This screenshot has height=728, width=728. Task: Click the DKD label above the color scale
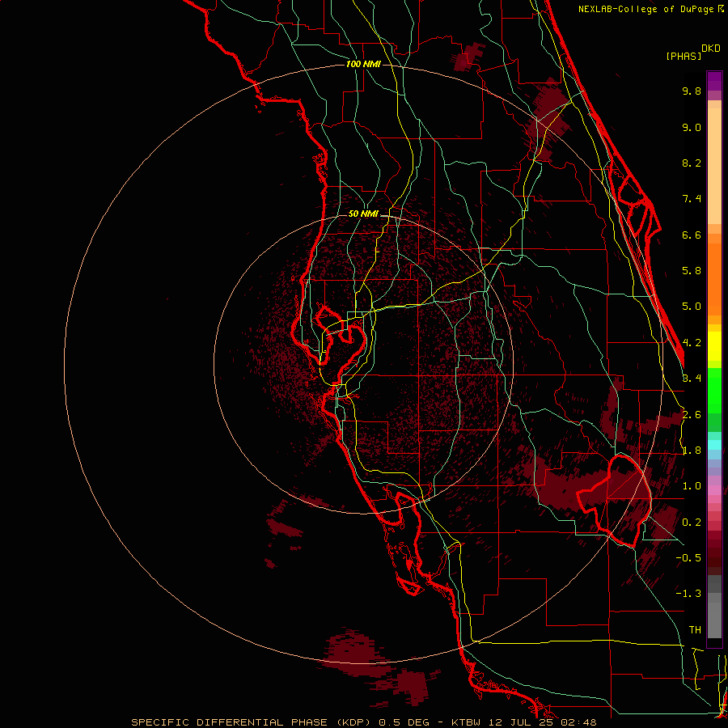711,49
